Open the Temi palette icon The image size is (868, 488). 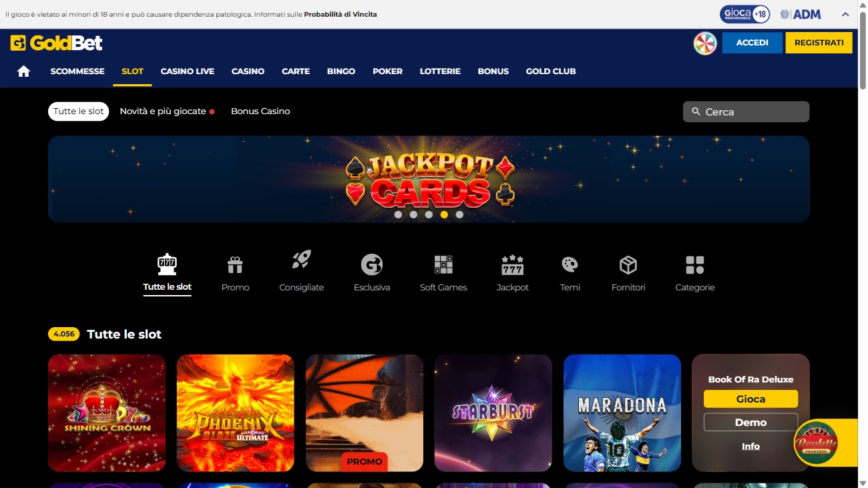pos(570,265)
